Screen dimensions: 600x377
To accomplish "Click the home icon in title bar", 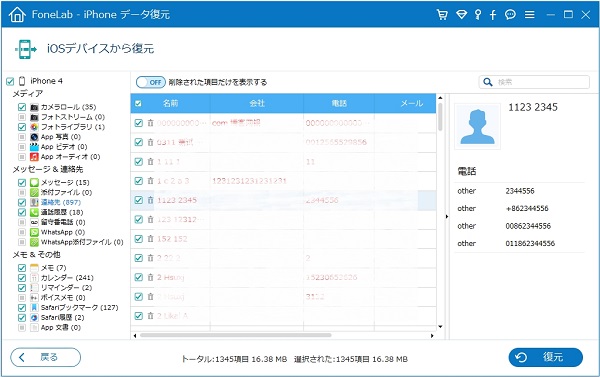I will pos(17,15).
